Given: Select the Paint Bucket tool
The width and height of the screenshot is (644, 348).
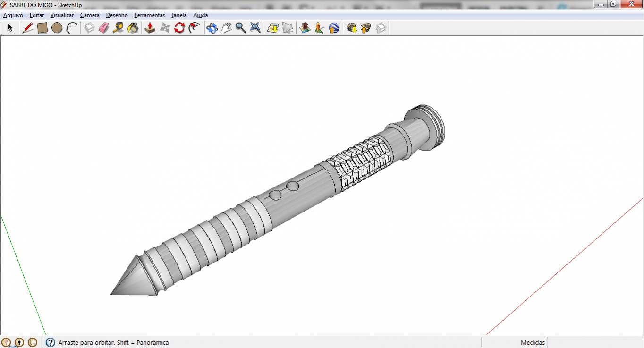Looking at the screenshot, I should (133, 28).
